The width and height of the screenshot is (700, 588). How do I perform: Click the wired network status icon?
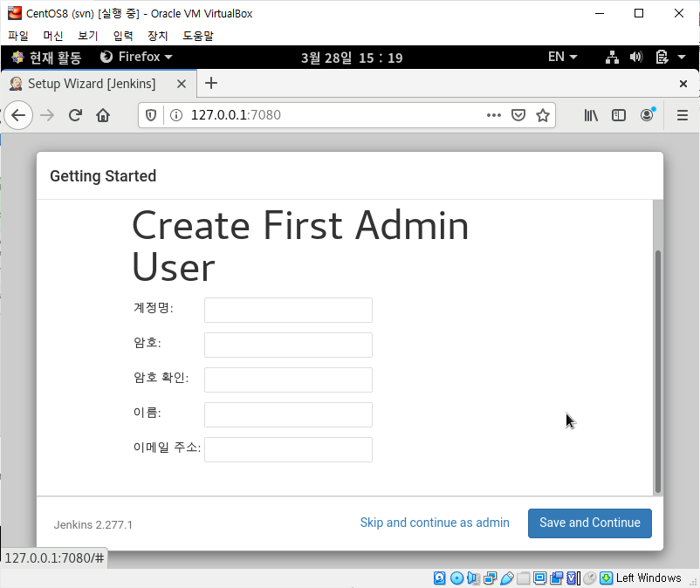pyautogui.click(x=612, y=57)
